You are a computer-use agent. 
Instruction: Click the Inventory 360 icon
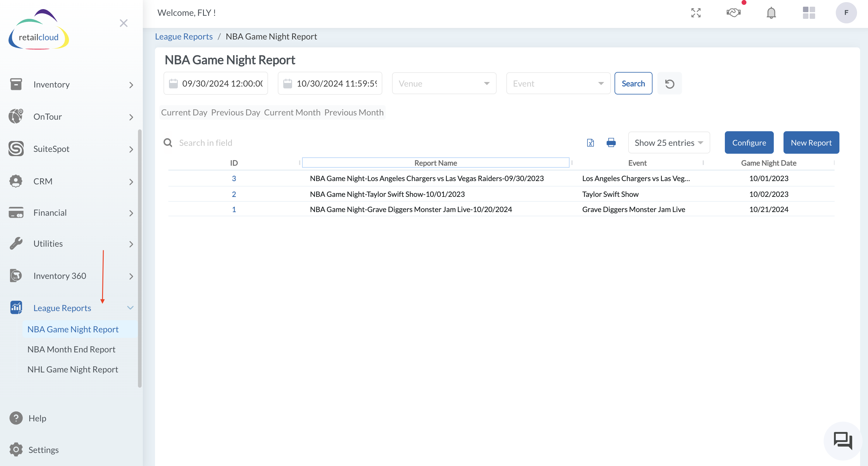point(16,276)
